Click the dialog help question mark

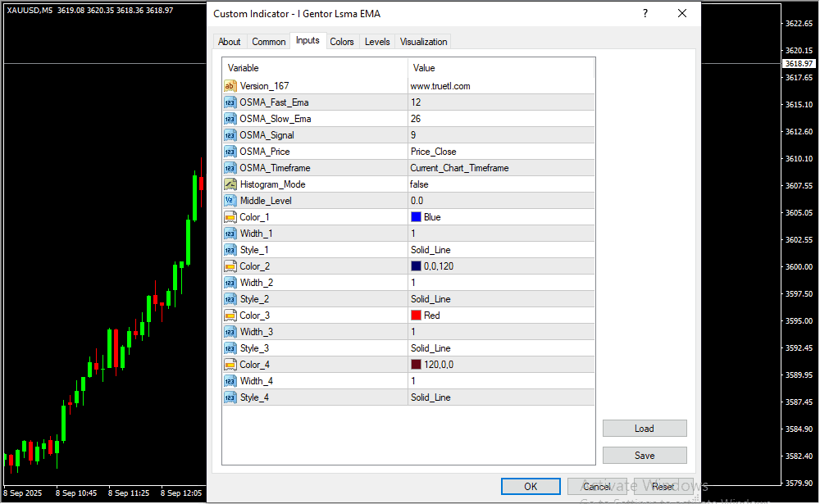645,14
